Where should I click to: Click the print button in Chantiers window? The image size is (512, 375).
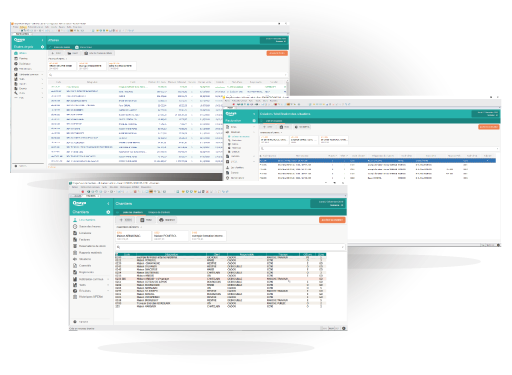pyautogui.click(x=167, y=220)
